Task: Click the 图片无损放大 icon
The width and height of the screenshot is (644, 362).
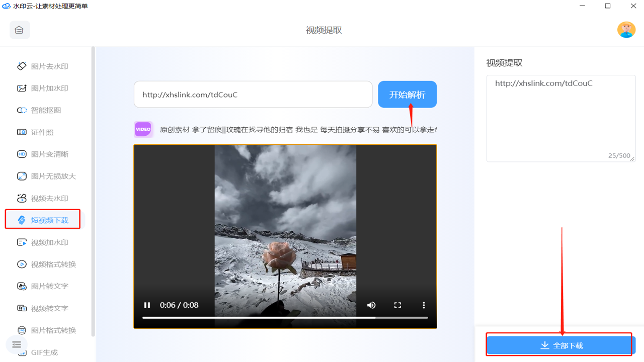Action: coord(22,176)
